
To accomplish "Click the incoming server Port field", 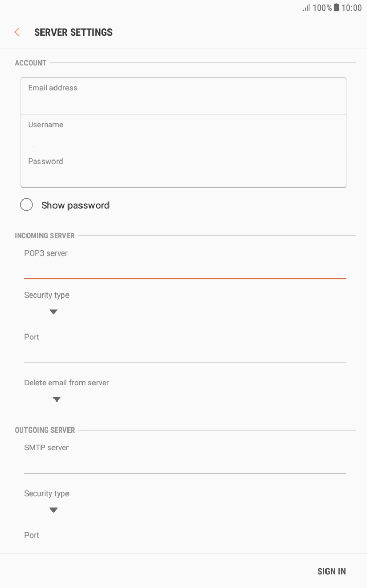I will (x=185, y=353).
